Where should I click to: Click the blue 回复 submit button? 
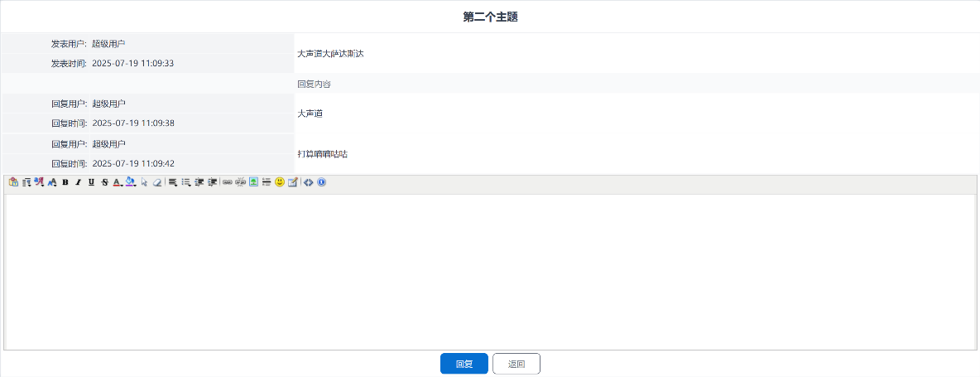[464, 364]
